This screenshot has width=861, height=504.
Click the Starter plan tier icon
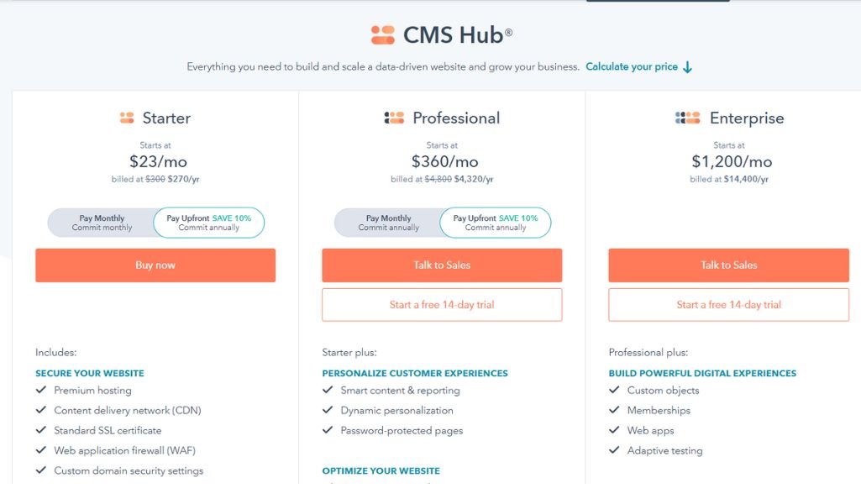click(x=127, y=118)
